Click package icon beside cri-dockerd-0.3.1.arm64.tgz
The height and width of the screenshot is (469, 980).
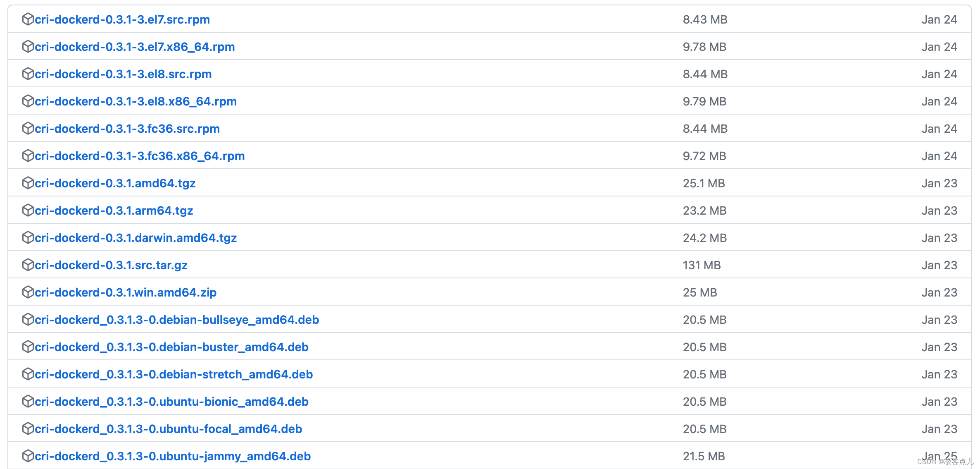(x=28, y=210)
